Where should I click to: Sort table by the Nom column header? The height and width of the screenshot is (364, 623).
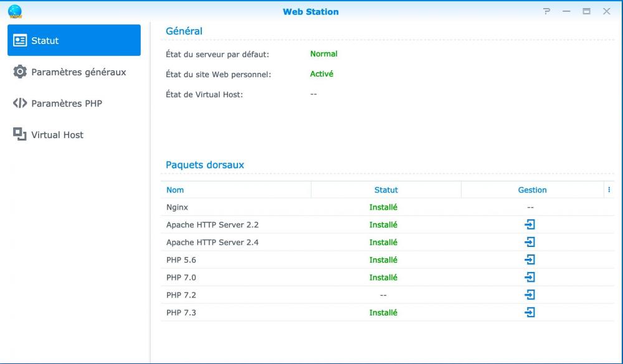point(175,190)
